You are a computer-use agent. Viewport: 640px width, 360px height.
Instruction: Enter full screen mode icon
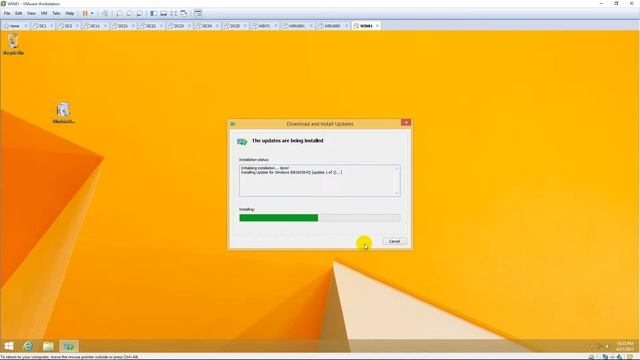coord(173,13)
